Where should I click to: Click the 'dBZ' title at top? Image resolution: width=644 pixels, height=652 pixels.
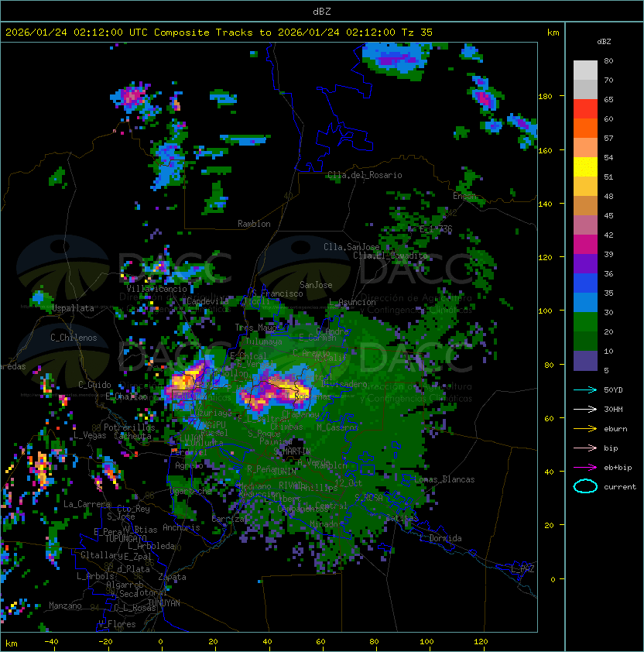coord(322,12)
